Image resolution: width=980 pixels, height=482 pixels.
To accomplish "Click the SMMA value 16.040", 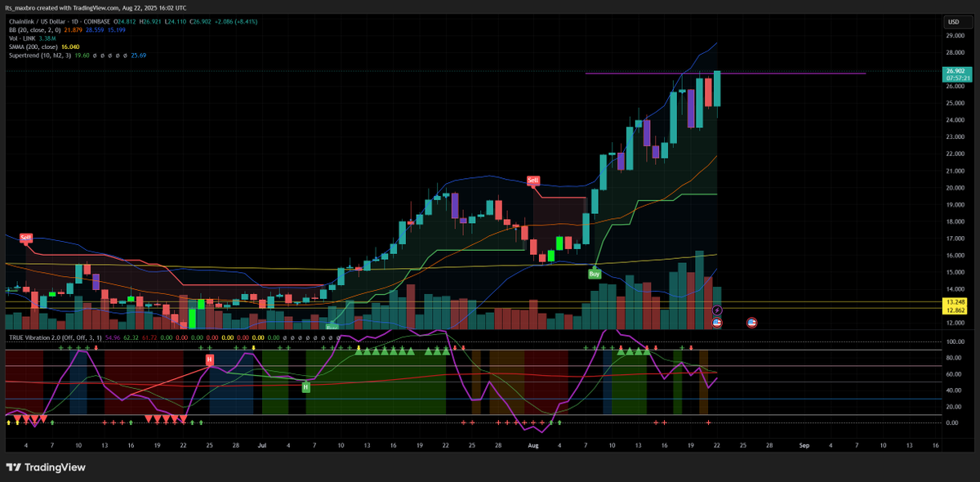I will pyautogui.click(x=70, y=46).
